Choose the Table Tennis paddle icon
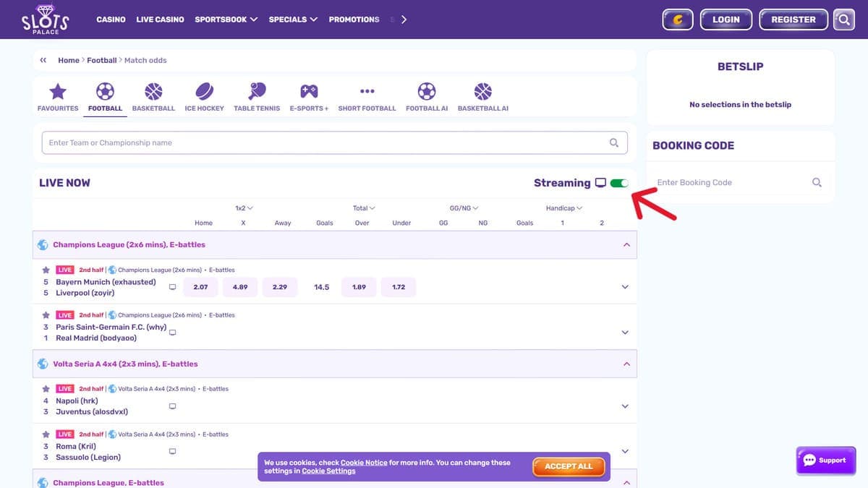 click(257, 92)
